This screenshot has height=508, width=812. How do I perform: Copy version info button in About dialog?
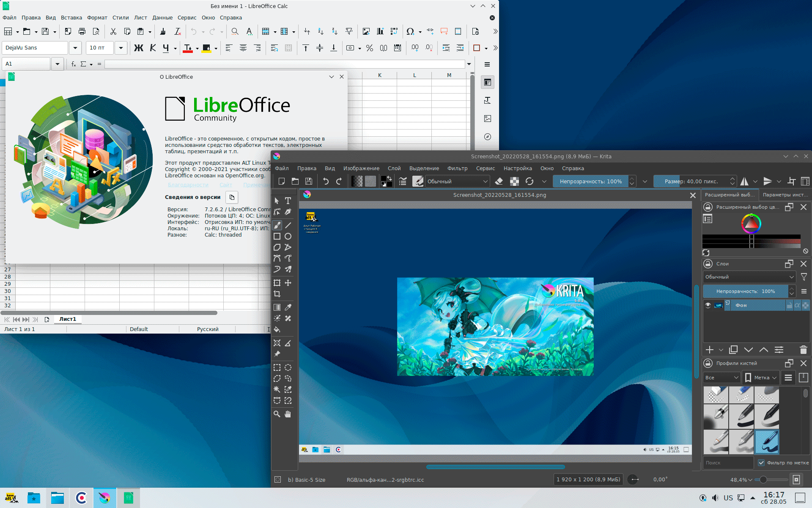coord(232,197)
